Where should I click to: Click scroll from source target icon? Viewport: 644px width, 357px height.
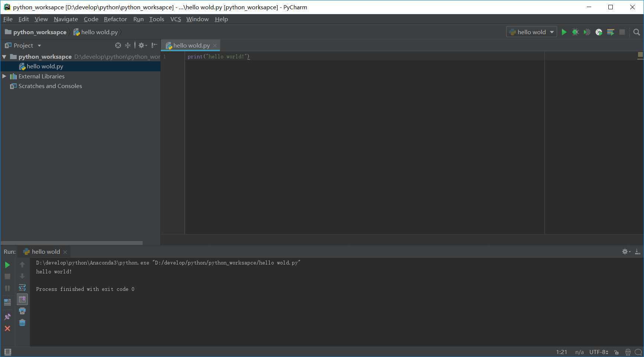point(118,45)
